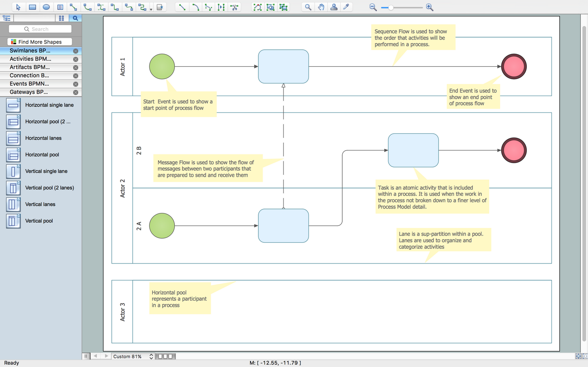Open the Custom 81% zoom dropdown
588x367 pixels.
point(133,356)
